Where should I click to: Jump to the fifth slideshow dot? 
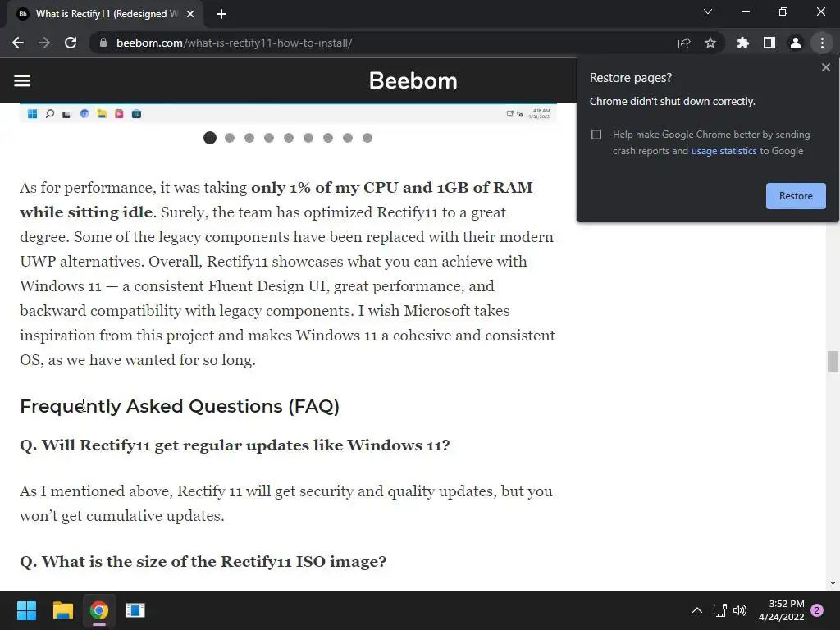click(x=289, y=138)
